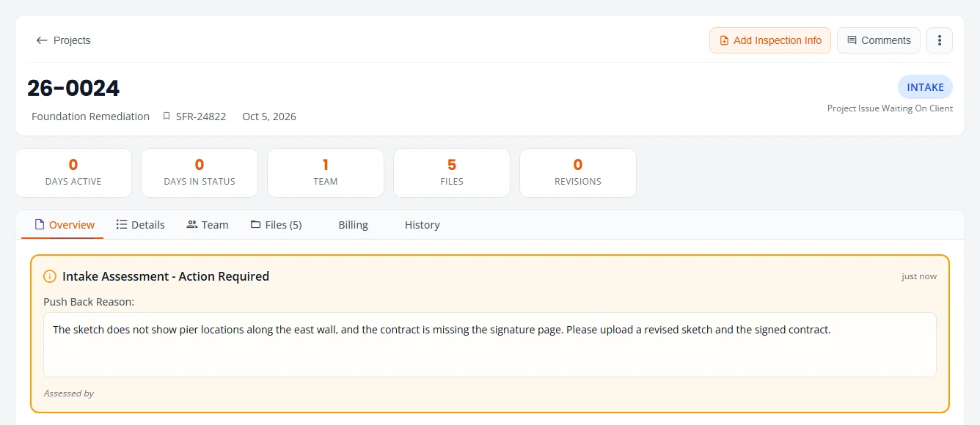Open the Files (5) tab

[276, 225]
